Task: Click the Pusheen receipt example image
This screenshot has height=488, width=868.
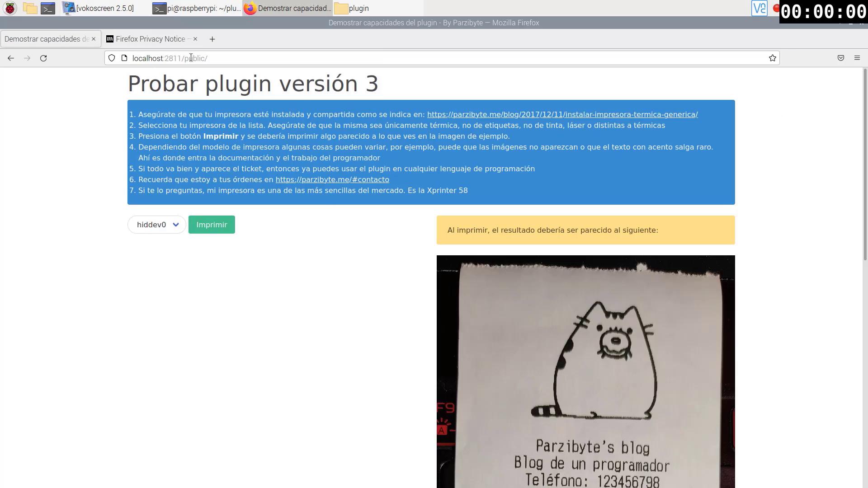Action: (585, 371)
